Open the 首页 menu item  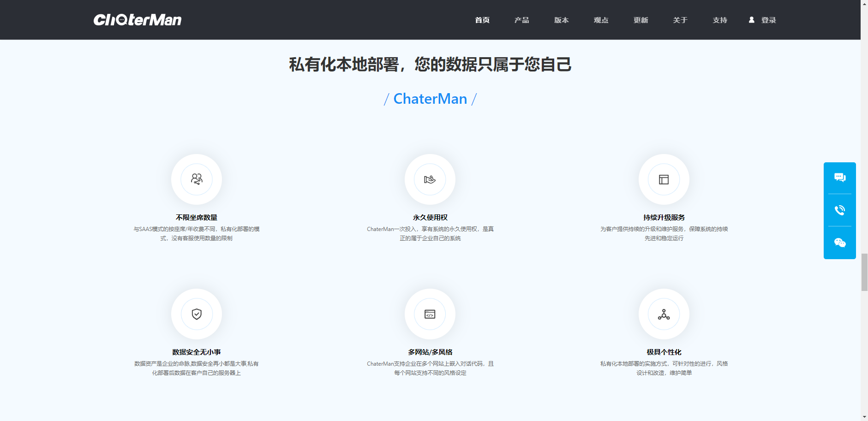[x=482, y=20]
